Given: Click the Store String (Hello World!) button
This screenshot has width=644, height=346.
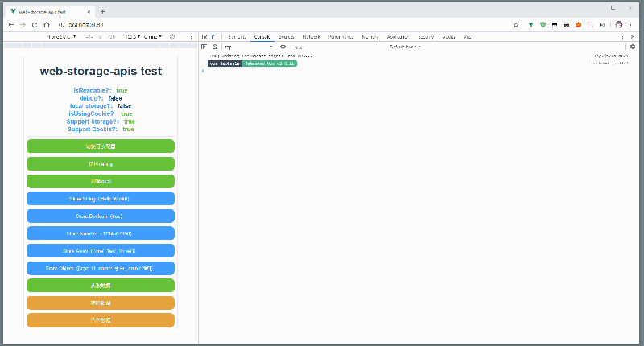Looking at the screenshot, I should click(x=101, y=199).
